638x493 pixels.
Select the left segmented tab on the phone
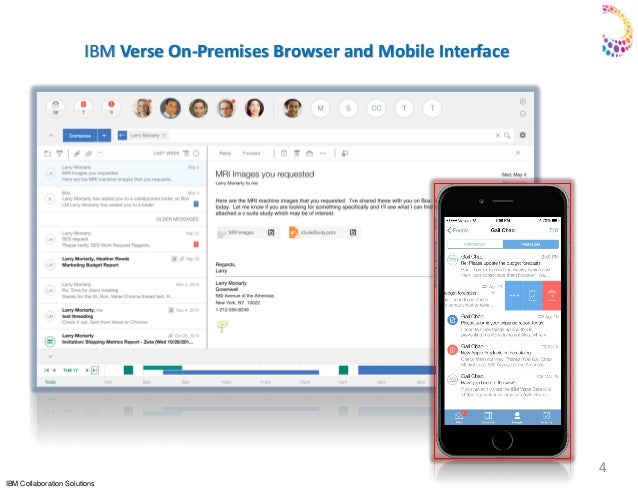[x=475, y=244]
